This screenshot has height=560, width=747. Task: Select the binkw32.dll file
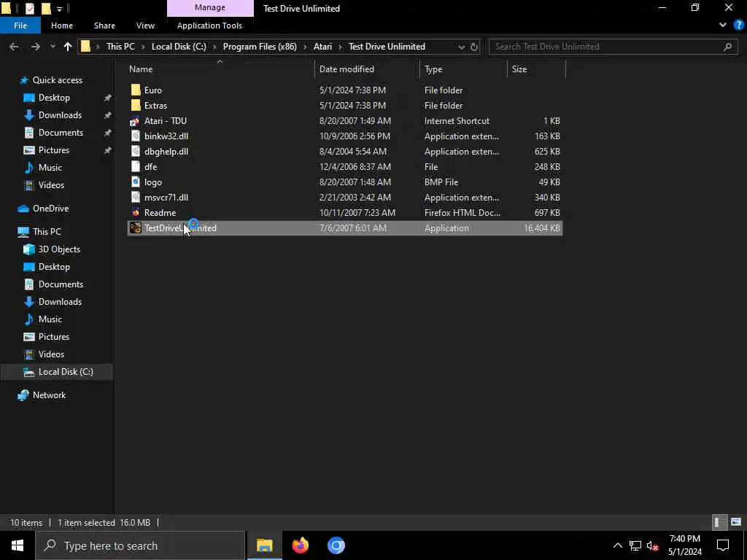pos(345,136)
